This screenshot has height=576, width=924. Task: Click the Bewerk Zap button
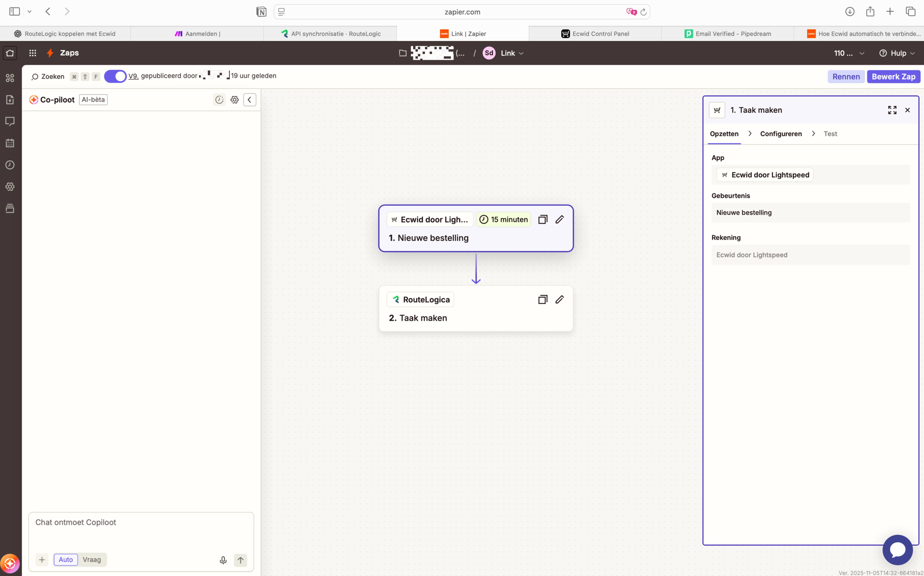[893, 77]
